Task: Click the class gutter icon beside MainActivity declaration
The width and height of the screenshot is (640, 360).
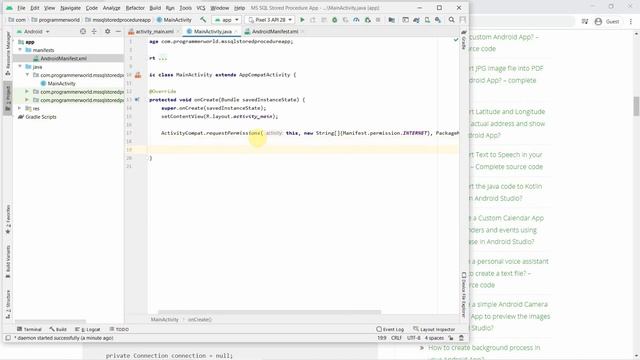Action: [x=138, y=75]
